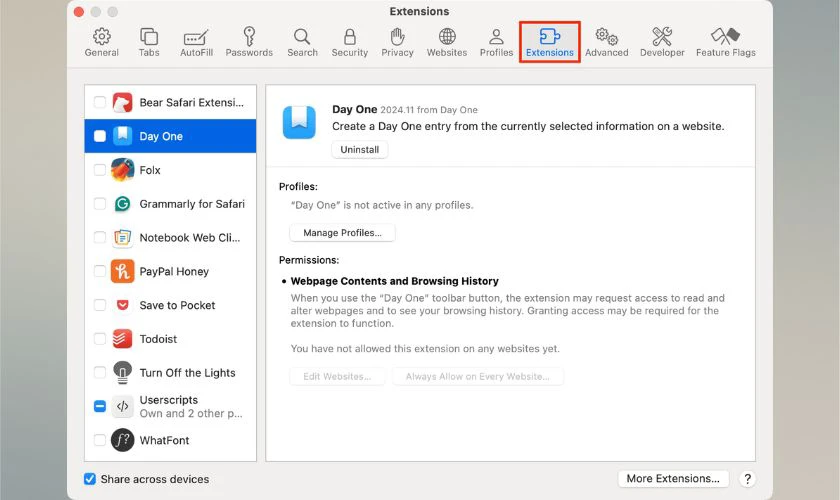
Task: Click the Uninstall button
Action: coord(359,150)
